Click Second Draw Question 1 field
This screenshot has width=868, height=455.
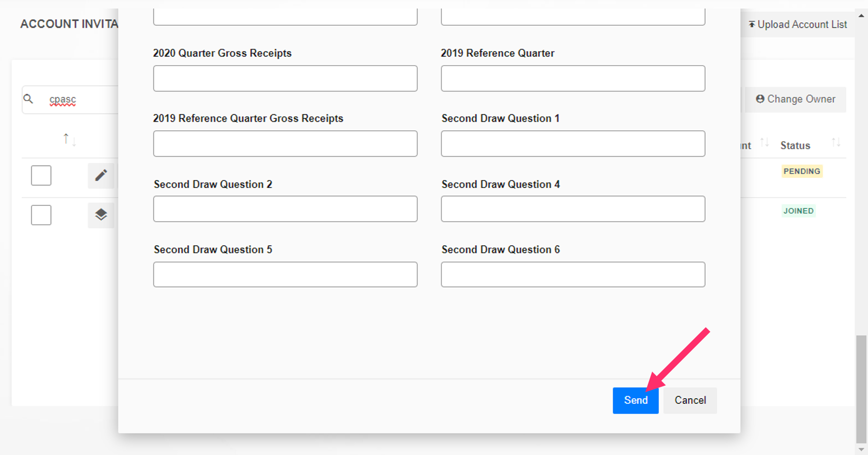tap(573, 144)
